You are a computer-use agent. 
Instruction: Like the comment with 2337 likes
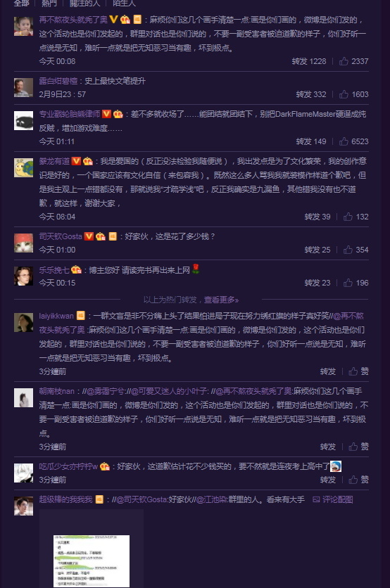353,61
